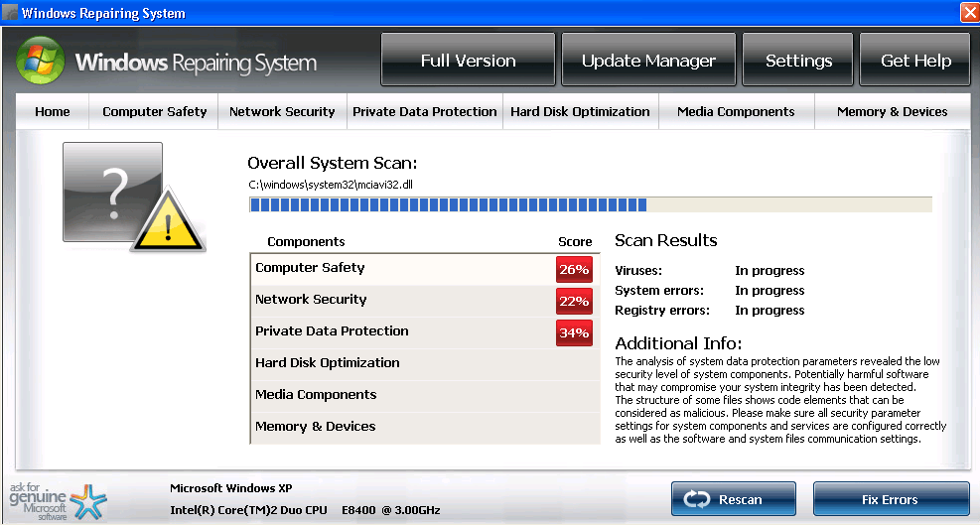Image resolution: width=980 pixels, height=525 pixels.
Task: Click the Windows logo icon in header
Action: pyautogui.click(x=41, y=62)
